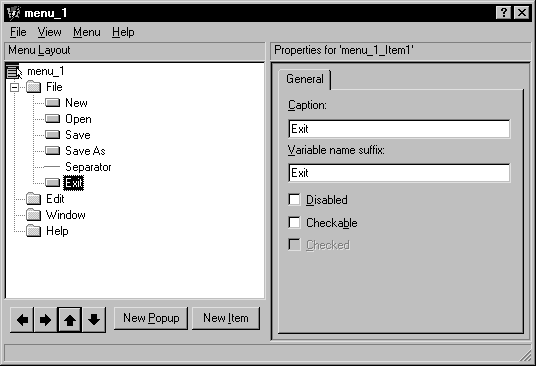Select the Save label in the tree

pos(78,135)
